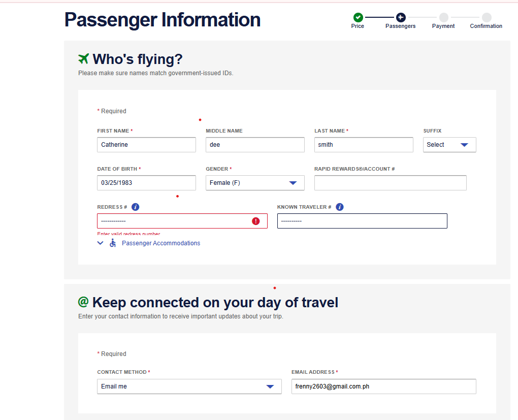
Task: Click the green Price checkmark step icon
Action: tap(358, 17)
